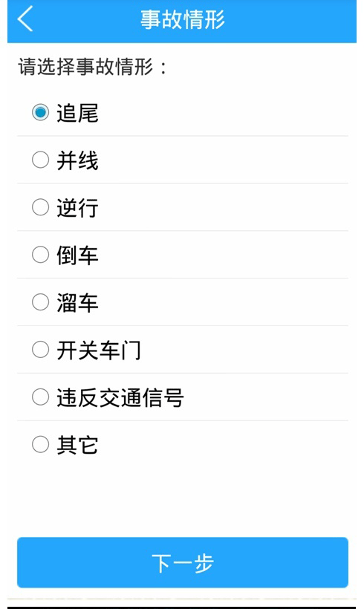Pick the 其它 radio circle
The image size is (364, 609).
tap(40, 444)
